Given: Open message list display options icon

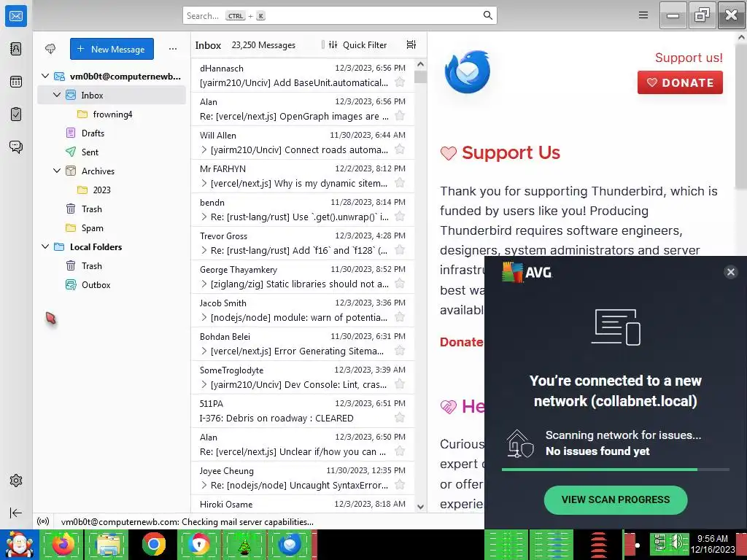Looking at the screenshot, I should 411,44.
